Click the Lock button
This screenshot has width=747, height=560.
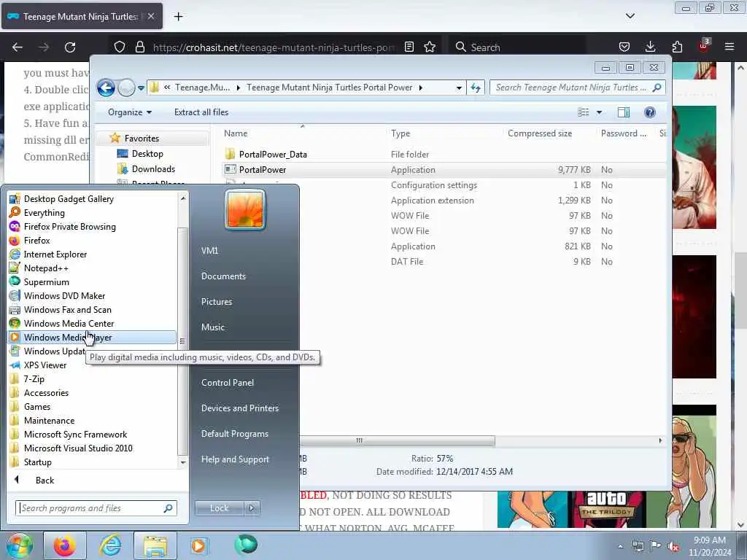pyautogui.click(x=219, y=508)
